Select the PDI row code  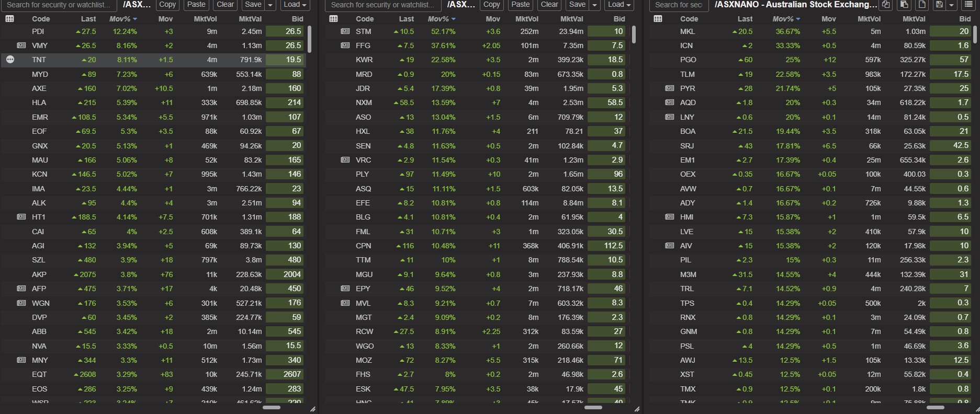point(38,31)
